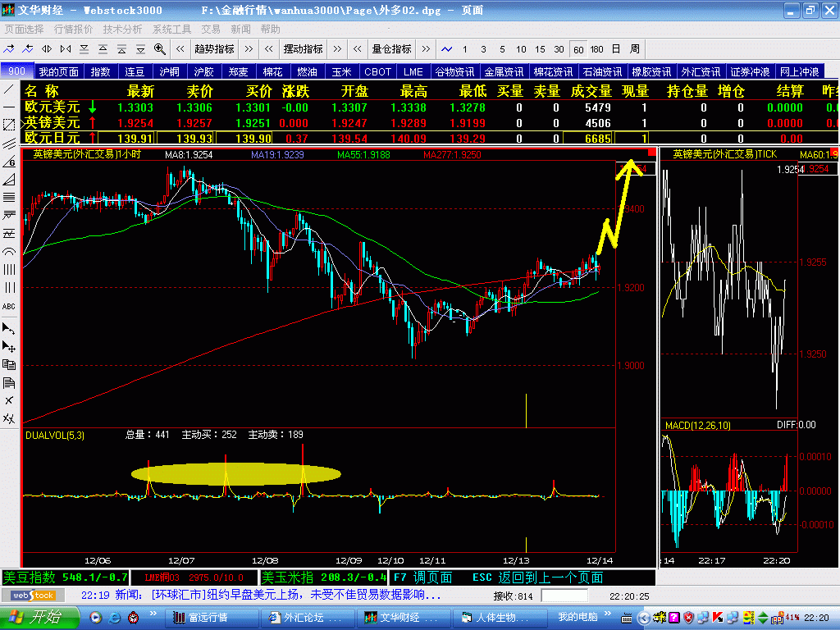Image resolution: width=840 pixels, height=630 pixels.
Task: Click the 趋势指标 button
Action: 214,48
